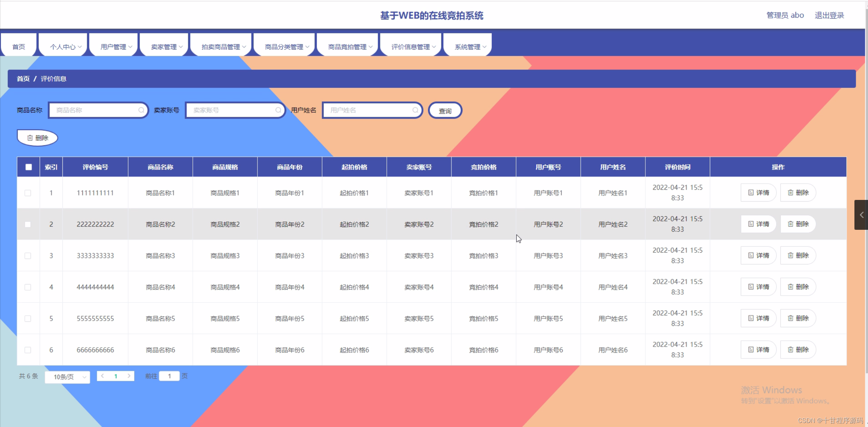Expand the 用户管理 menu dropdown
This screenshot has width=868, height=427.
pyautogui.click(x=116, y=47)
